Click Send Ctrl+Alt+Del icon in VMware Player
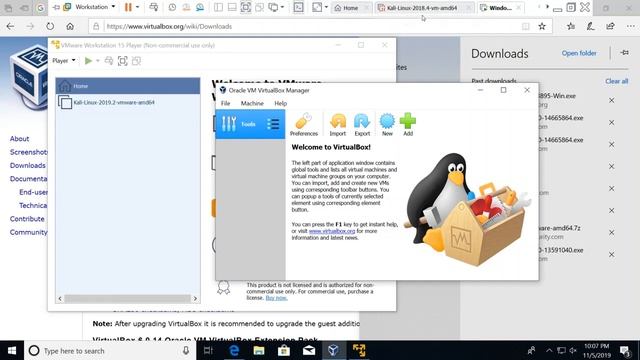The width and height of the screenshot is (640, 360). (109, 61)
